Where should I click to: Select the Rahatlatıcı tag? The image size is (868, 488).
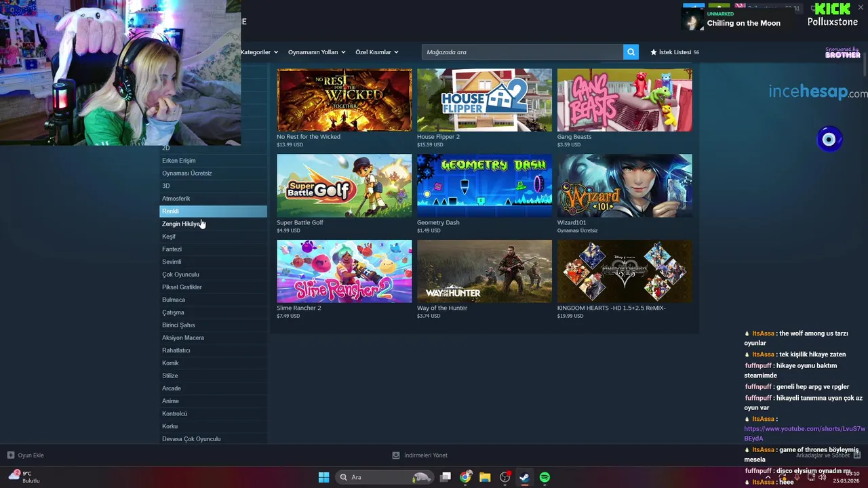tap(213, 350)
